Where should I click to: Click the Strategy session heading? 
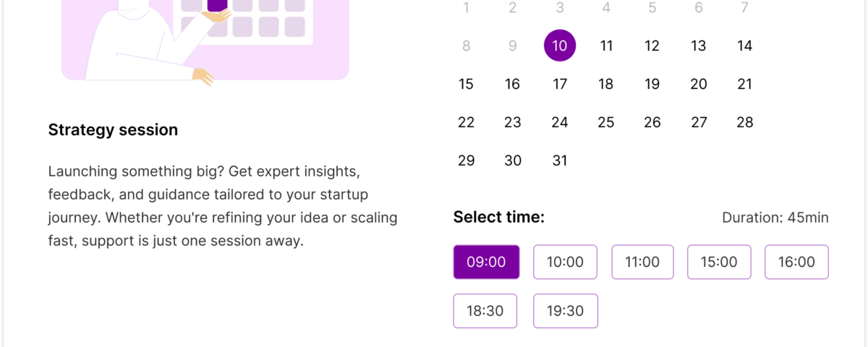pos(113,130)
